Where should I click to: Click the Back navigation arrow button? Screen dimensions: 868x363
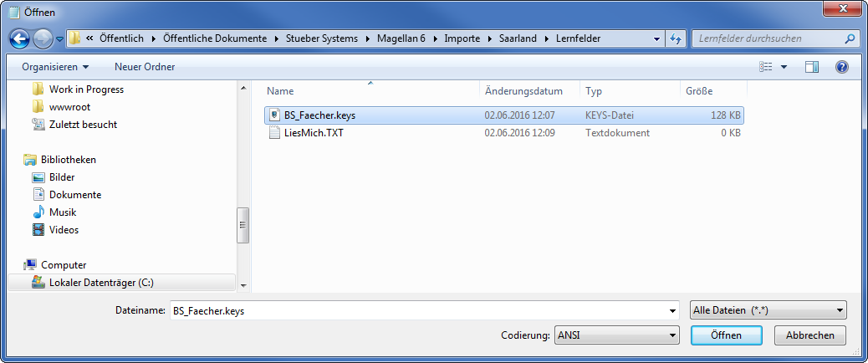coord(20,38)
